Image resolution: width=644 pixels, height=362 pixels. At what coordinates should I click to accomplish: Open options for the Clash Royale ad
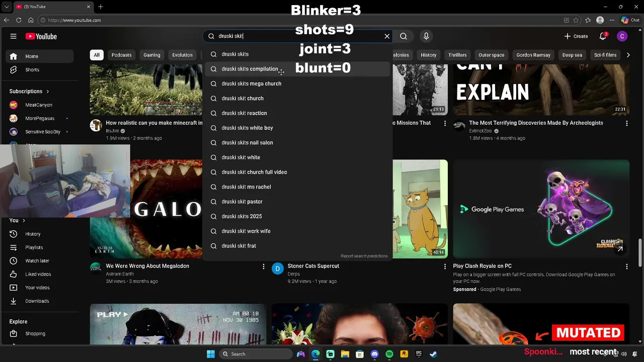(x=626, y=266)
